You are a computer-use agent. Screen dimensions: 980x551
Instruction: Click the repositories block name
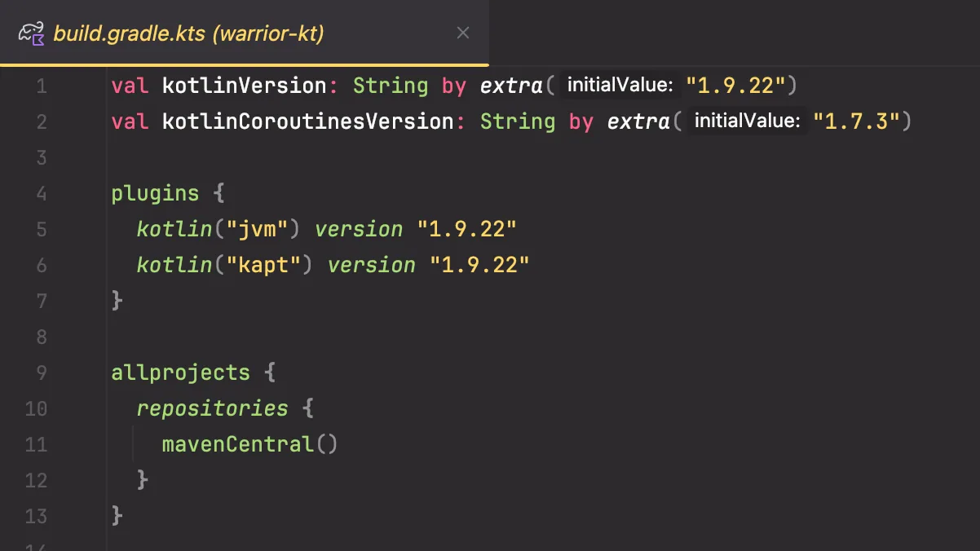212,408
